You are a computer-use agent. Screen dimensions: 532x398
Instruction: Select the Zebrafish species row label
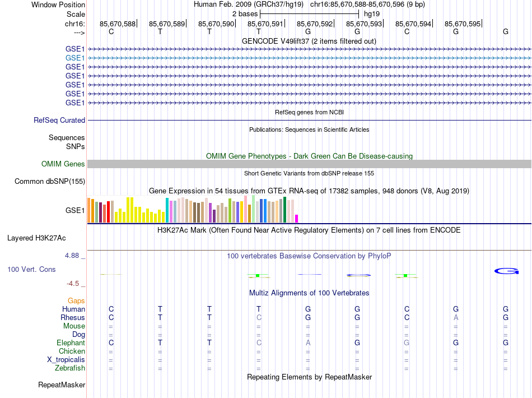(70, 368)
